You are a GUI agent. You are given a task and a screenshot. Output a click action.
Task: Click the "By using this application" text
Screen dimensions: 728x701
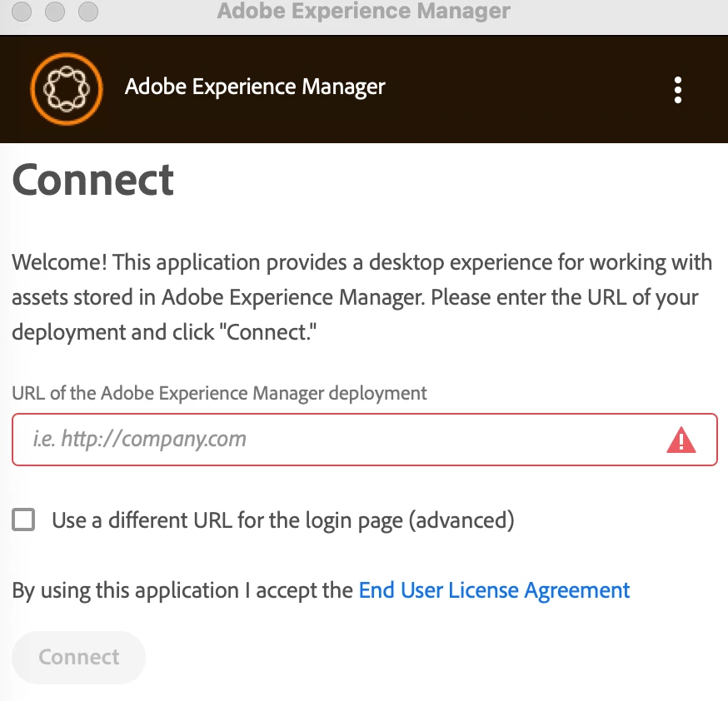click(x=183, y=590)
